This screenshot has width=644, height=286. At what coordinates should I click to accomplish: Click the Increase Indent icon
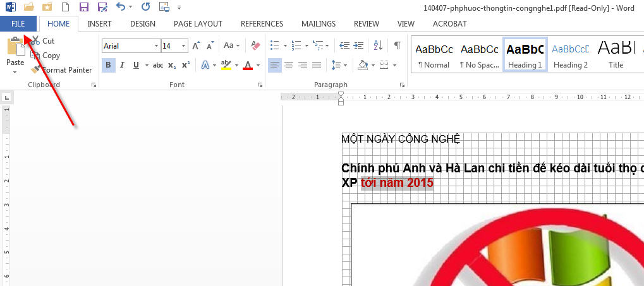pyautogui.click(x=359, y=45)
